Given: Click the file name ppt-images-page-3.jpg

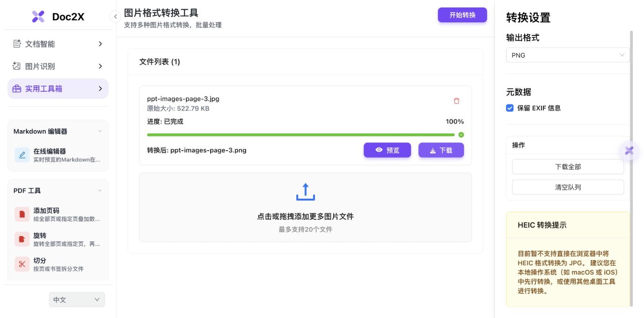Looking at the screenshot, I should click(183, 99).
